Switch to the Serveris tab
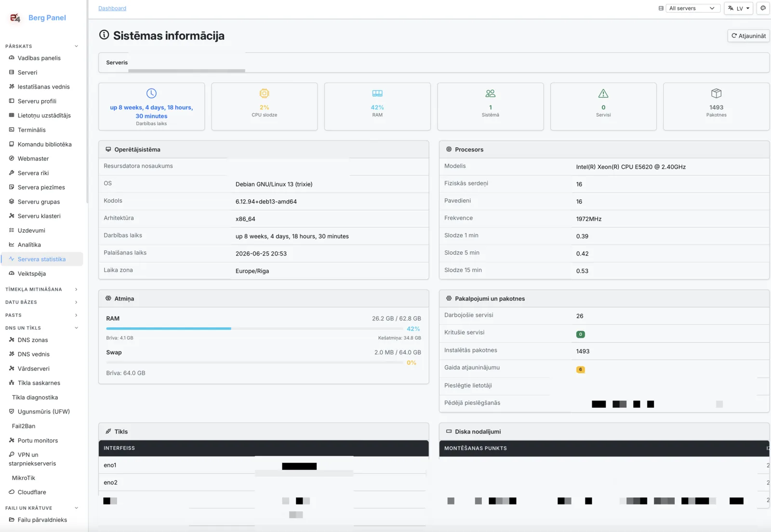 (x=117, y=63)
